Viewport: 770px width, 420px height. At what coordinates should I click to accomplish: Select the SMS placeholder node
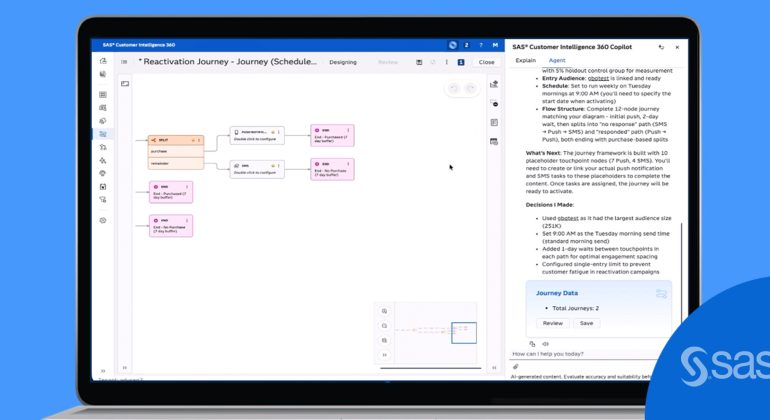click(x=257, y=169)
